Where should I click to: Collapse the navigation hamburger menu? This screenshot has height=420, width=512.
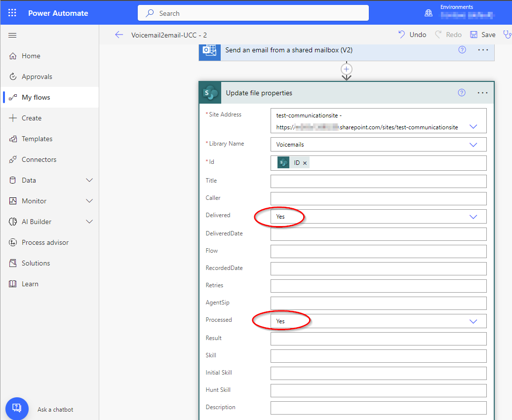click(x=12, y=35)
